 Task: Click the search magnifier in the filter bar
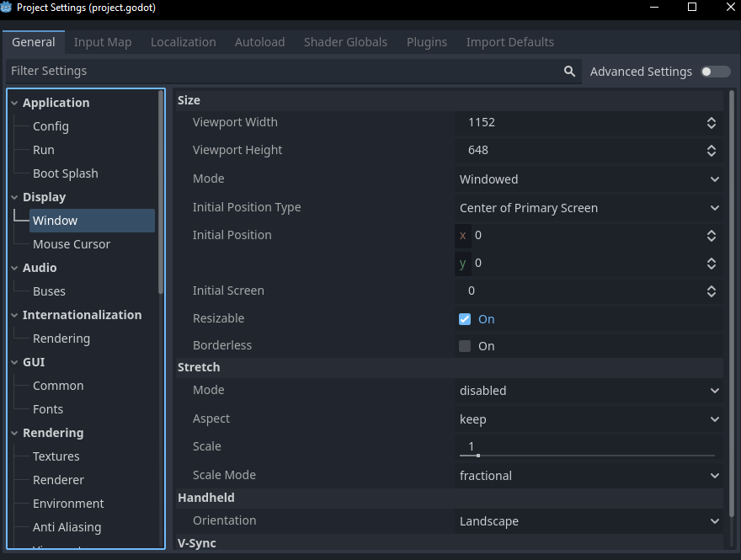click(569, 71)
